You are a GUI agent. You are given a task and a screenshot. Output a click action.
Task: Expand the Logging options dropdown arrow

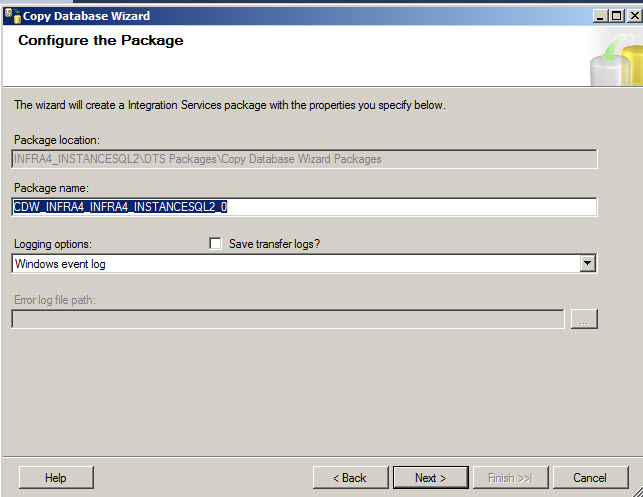(x=588, y=264)
